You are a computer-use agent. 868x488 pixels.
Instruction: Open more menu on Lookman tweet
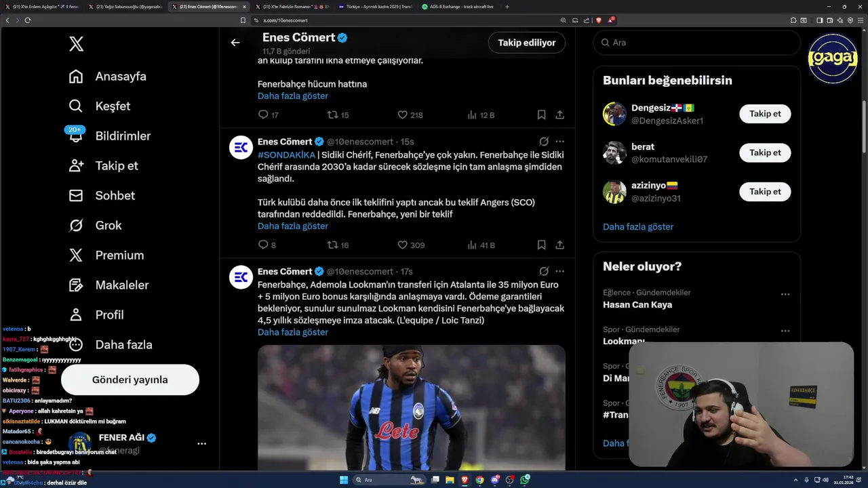560,271
